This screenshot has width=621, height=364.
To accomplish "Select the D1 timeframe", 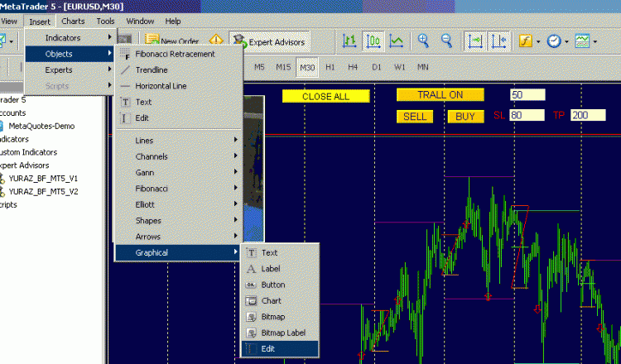I will pos(376,67).
